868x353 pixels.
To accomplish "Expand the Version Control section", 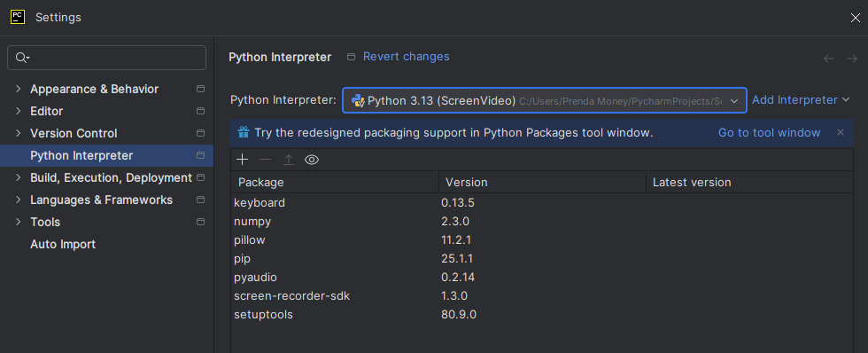I will 19,133.
